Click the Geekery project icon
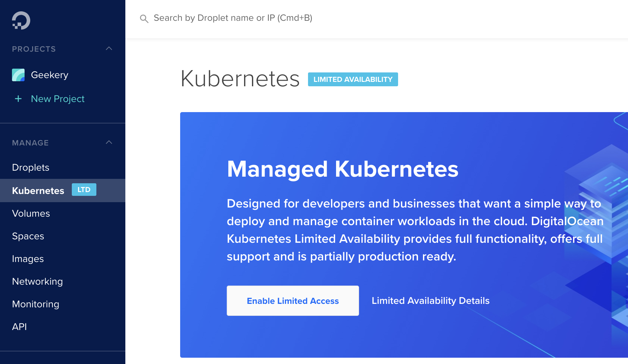This screenshot has width=628, height=364. 18,74
